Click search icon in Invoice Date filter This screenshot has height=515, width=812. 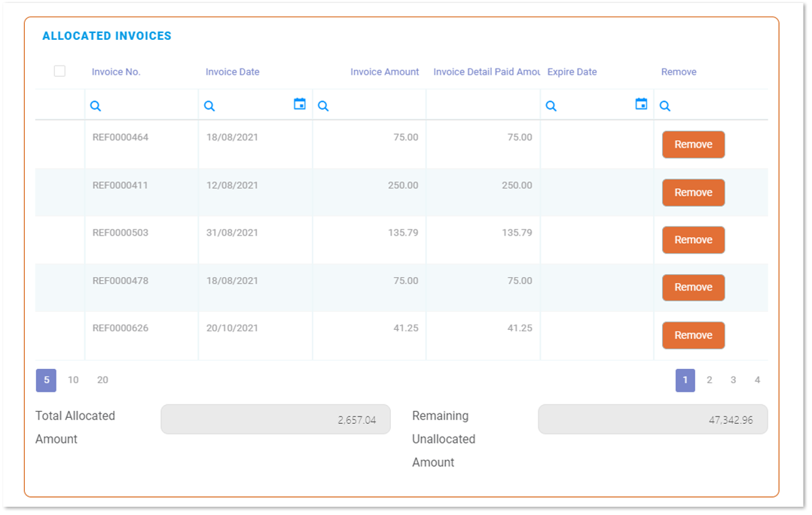tap(209, 106)
